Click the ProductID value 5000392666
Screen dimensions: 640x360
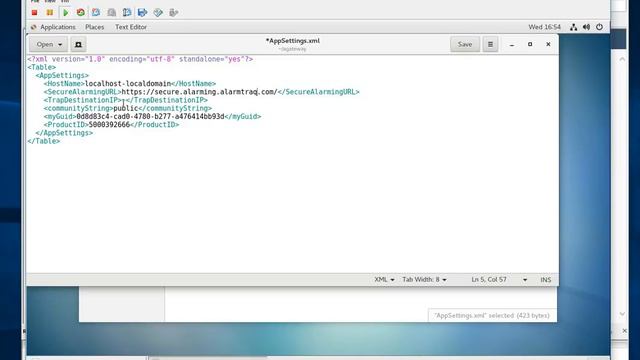[x=109, y=124]
